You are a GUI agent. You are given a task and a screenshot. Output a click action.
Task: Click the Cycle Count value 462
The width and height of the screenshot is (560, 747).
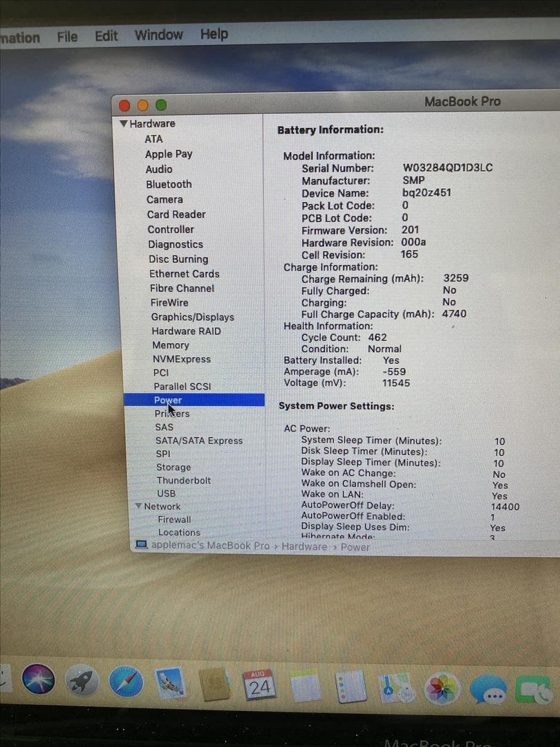(377, 338)
